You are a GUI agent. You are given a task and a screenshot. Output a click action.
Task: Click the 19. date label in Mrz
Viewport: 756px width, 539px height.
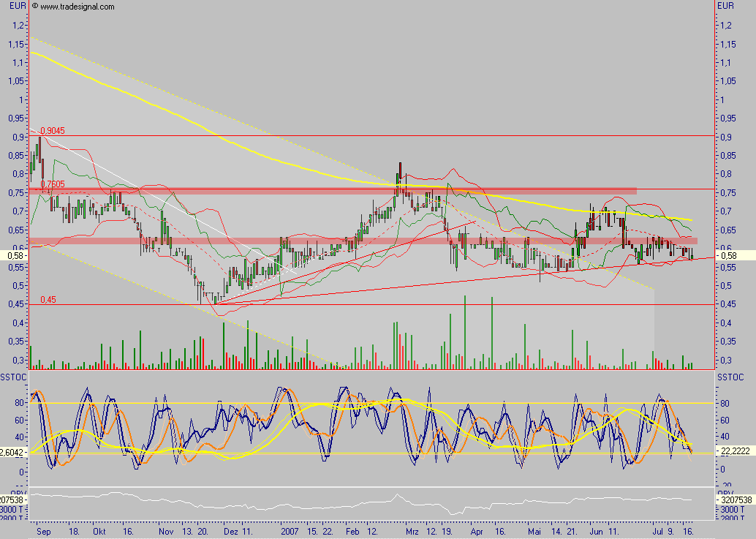coord(447,531)
